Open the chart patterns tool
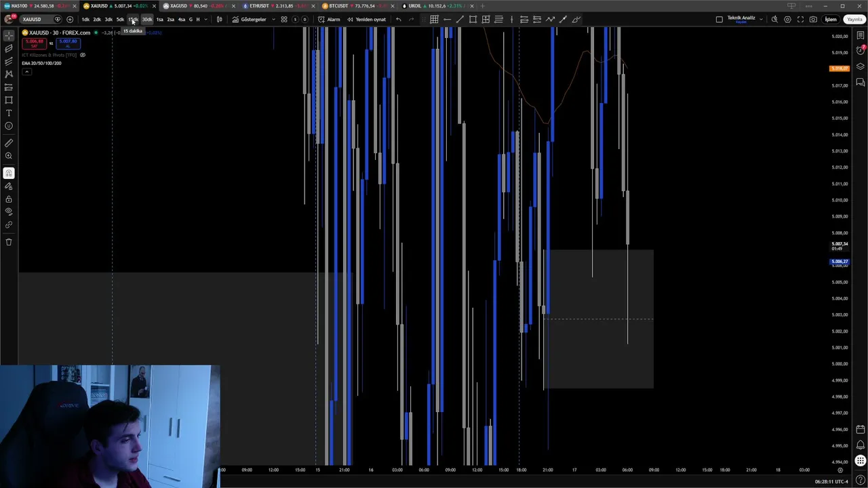Screen dimensions: 868x488 point(9,74)
